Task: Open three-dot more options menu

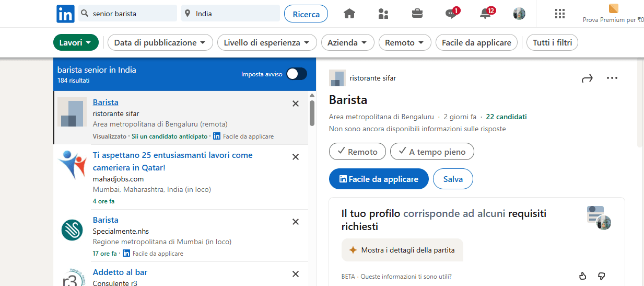Action: [x=612, y=78]
